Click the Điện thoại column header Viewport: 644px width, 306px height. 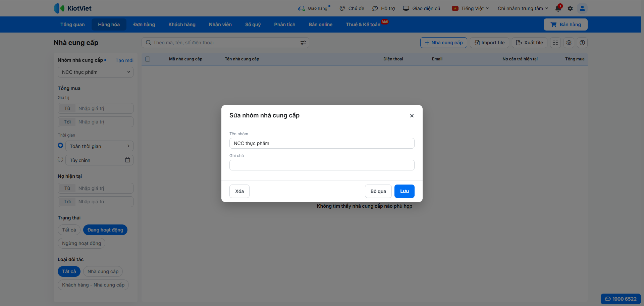click(x=393, y=59)
